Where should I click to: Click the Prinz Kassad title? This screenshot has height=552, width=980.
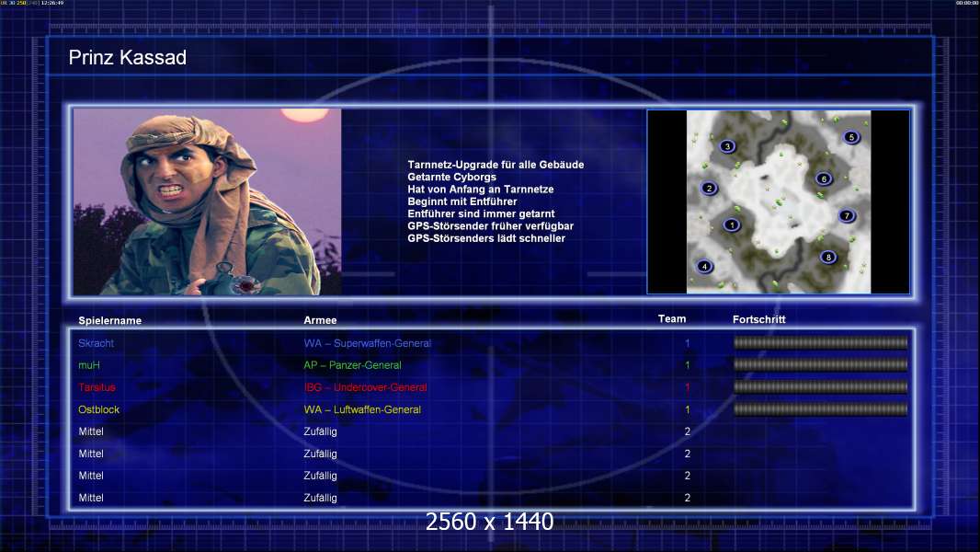128,58
